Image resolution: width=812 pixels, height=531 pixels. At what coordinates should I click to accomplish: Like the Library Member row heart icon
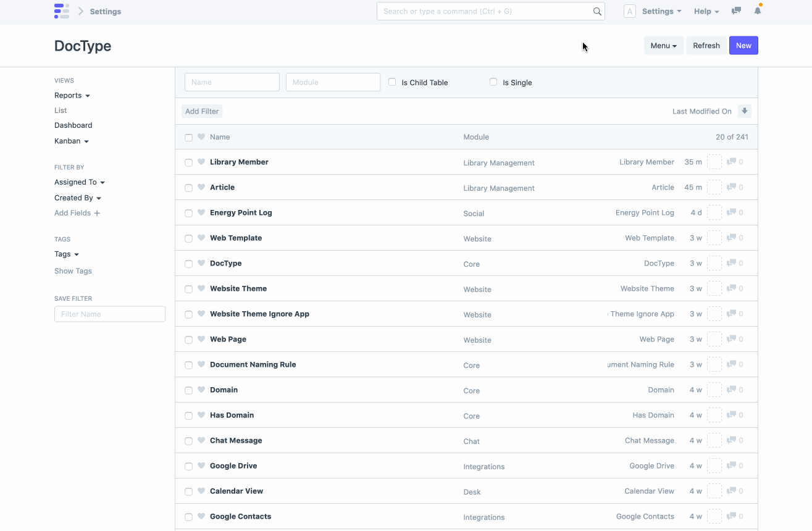pos(201,162)
